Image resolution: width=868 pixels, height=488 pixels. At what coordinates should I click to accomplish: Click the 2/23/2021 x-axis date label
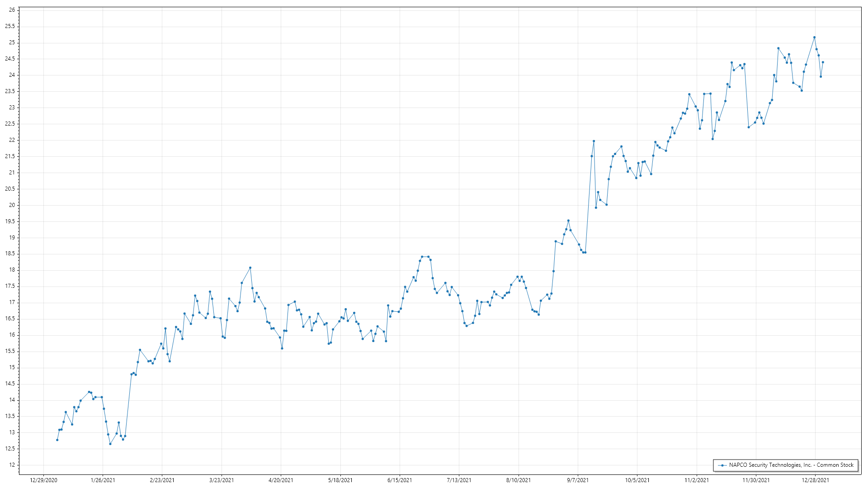162,480
